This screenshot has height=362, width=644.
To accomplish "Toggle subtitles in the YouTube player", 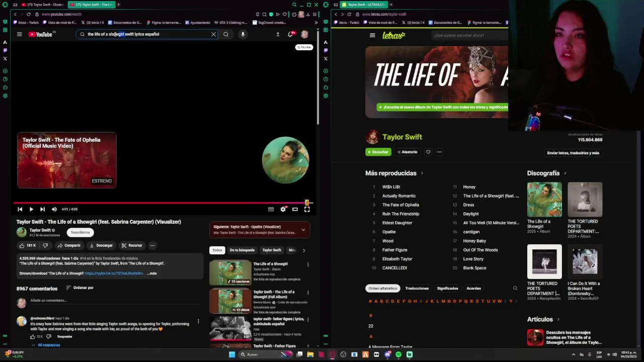I will [x=271, y=209].
